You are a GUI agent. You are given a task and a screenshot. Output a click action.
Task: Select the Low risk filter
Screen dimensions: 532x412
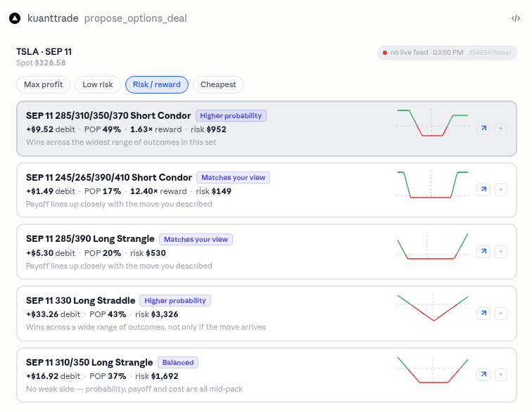tap(98, 84)
